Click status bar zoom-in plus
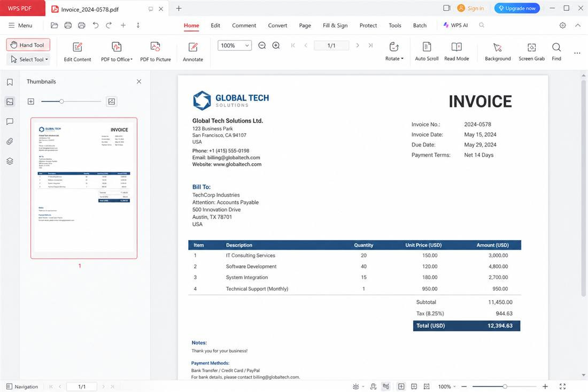This screenshot has height=392, width=588. tap(545, 386)
